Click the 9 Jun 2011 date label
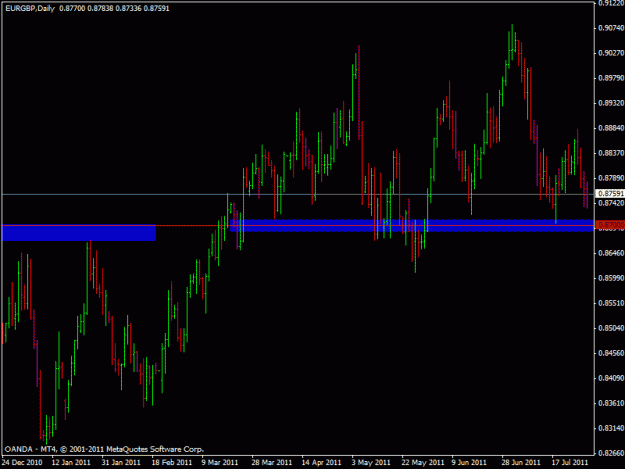 (x=469, y=463)
